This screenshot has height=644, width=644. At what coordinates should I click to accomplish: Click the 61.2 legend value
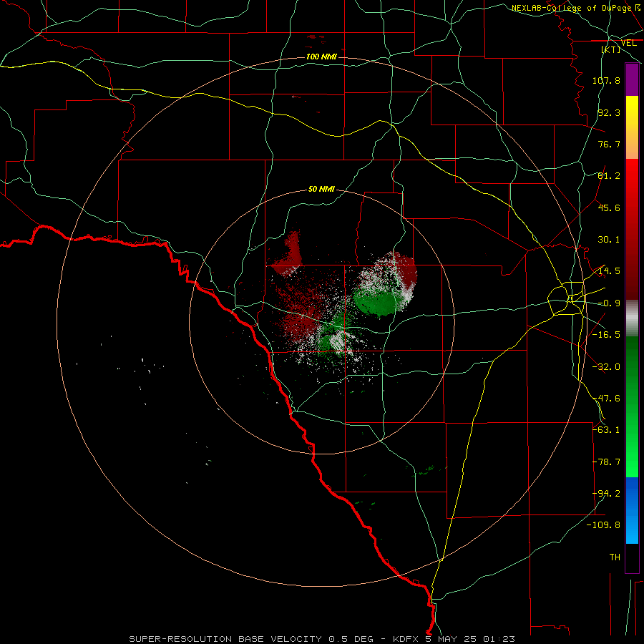[609, 176]
